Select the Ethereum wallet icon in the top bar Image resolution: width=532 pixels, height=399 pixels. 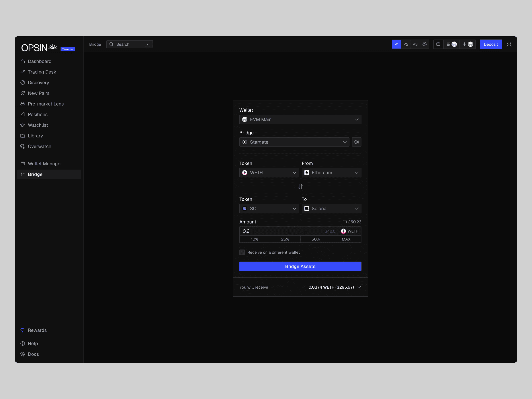click(468, 44)
